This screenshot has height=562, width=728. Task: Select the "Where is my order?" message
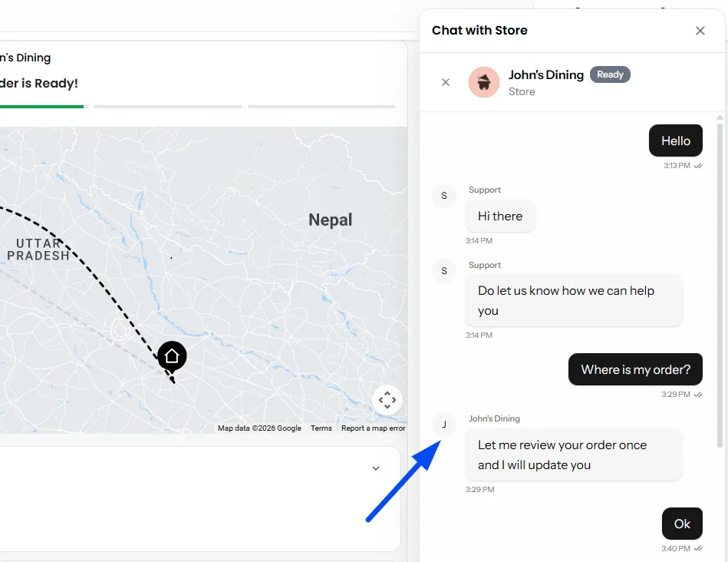tap(635, 369)
